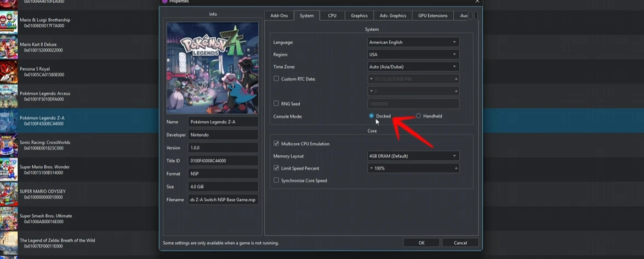Open the Language dropdown
The width and height of the screenshot is (644, 259).
click(413, 42)
